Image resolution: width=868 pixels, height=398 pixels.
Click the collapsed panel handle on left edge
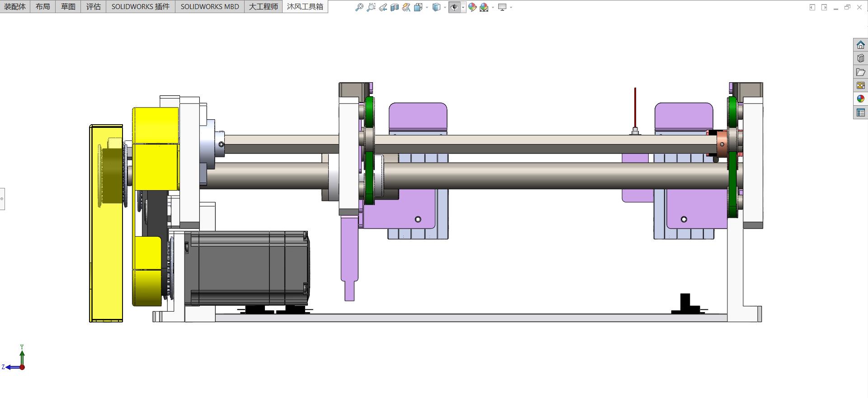(x=2, y=199)
